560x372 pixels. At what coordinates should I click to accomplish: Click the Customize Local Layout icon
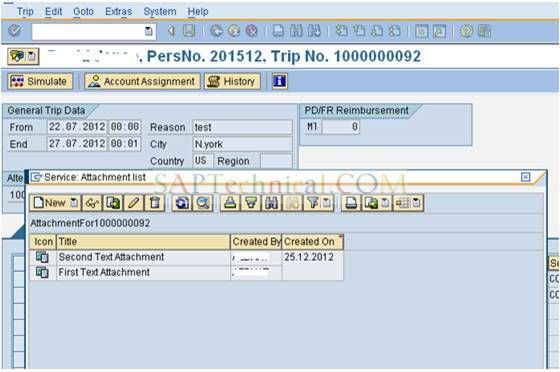click(484, 31)
